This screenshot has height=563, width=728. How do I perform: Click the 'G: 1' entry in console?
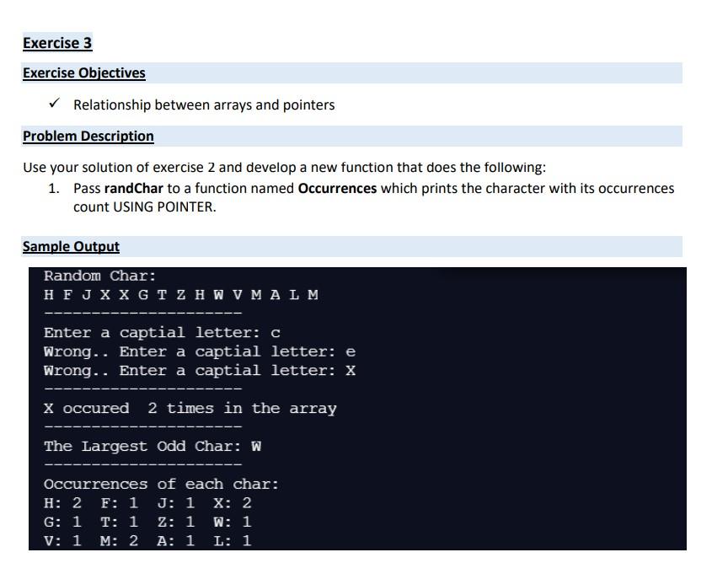tap(62, 522)
